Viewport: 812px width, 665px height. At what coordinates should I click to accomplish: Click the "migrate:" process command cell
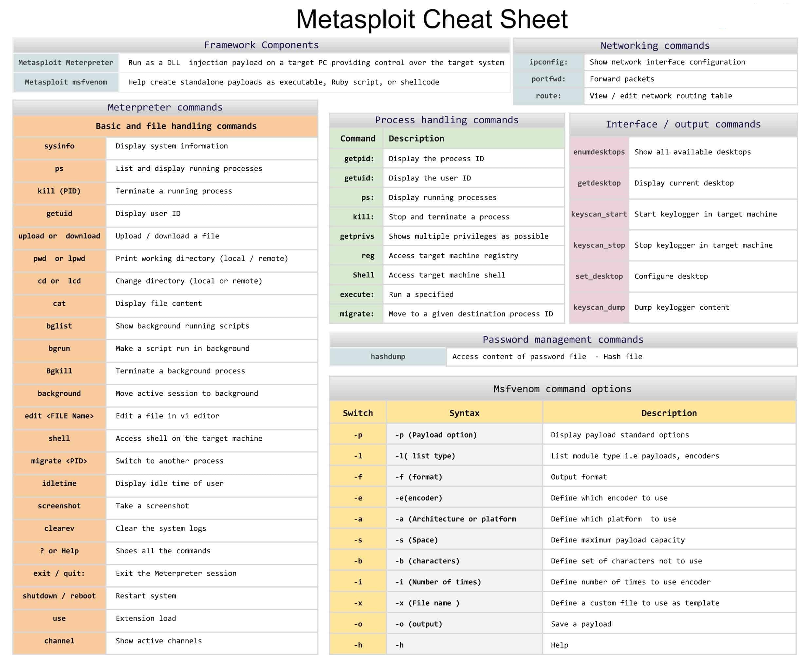tap(356, 314)
